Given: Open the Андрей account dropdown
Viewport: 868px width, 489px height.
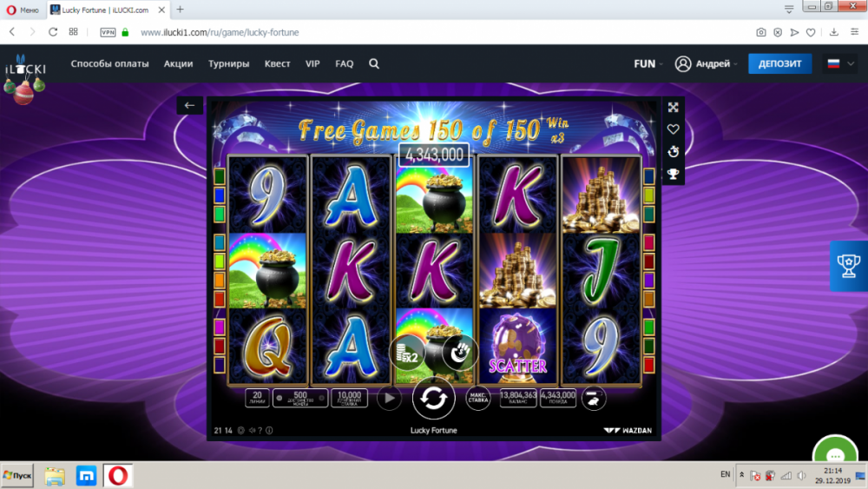Looking at the screenshot, I should tap(707, 63).
